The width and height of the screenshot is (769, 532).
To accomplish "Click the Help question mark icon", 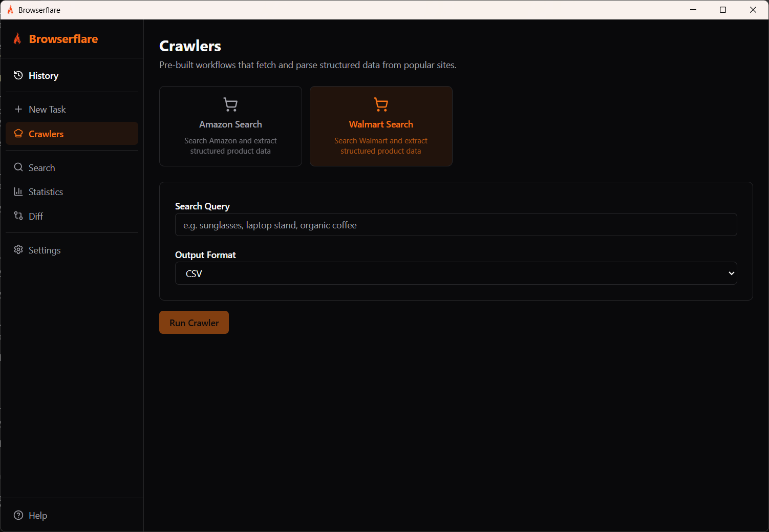I will (x=18, y=515).
